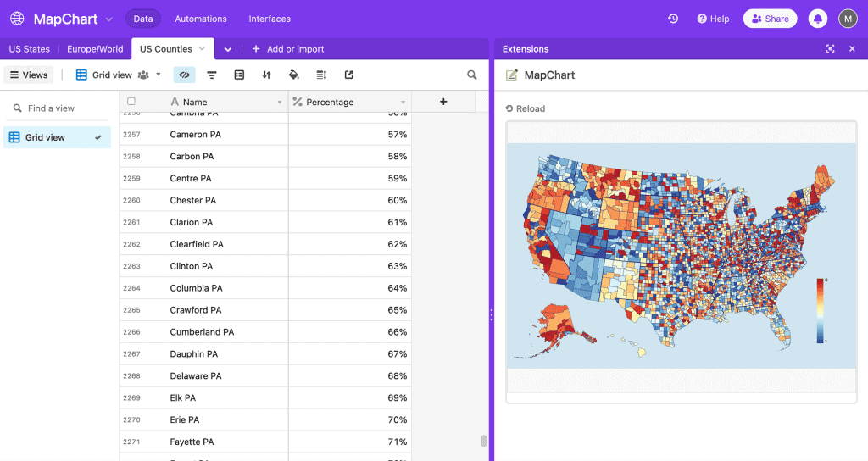Click Add or import
The width and height of the screenshot is (868, 461).
(288, 48)
